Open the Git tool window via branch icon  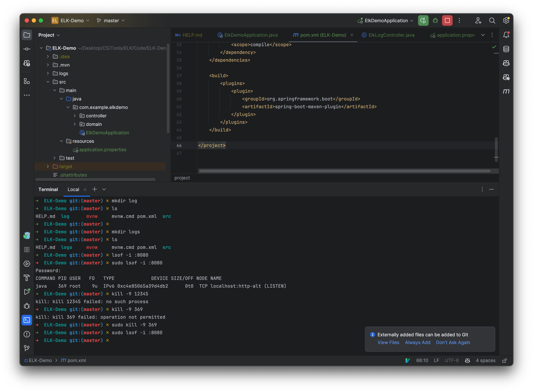(27, 348)
